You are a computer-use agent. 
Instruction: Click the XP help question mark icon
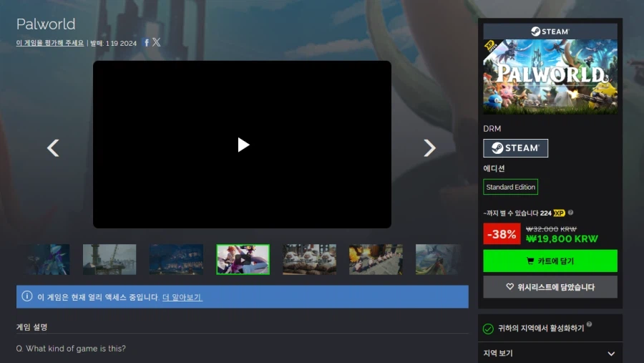pyautogui.click(x=570, y=213)
